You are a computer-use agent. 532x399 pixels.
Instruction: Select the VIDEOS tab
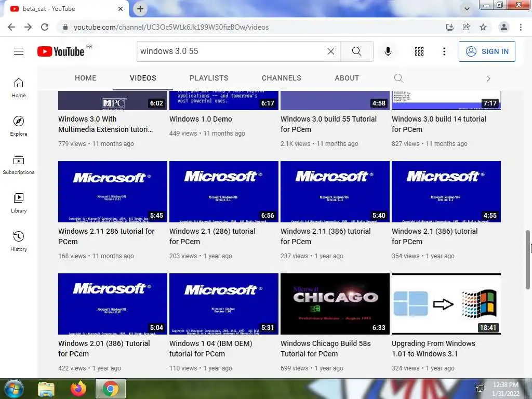pyautogui.click(x=143, y=78)
